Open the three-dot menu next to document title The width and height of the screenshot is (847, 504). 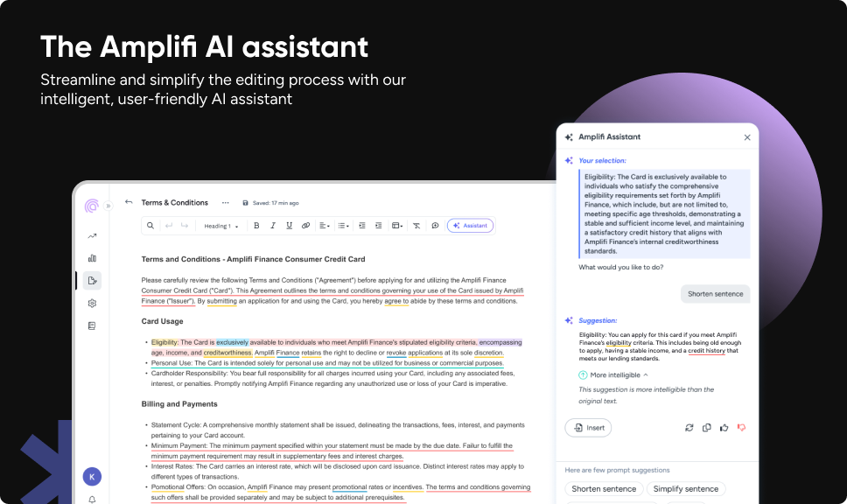[x=225, y=203]
